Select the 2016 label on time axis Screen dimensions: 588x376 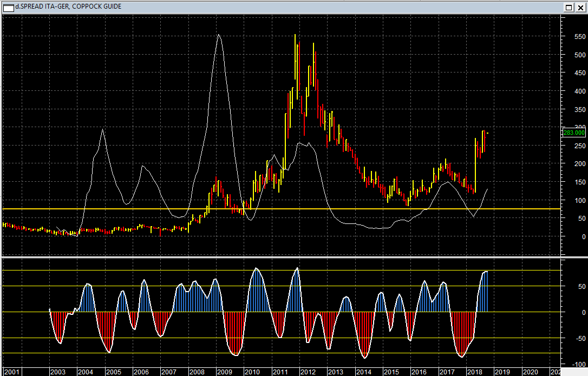coord(419,372)
